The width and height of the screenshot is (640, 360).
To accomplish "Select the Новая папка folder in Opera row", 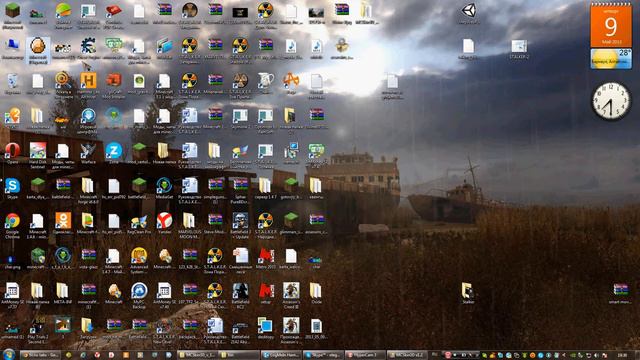I will 164,153.
